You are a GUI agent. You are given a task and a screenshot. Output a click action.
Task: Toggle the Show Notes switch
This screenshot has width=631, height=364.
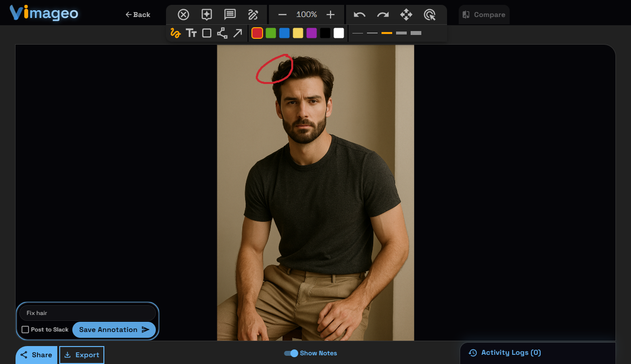(291, 353)
